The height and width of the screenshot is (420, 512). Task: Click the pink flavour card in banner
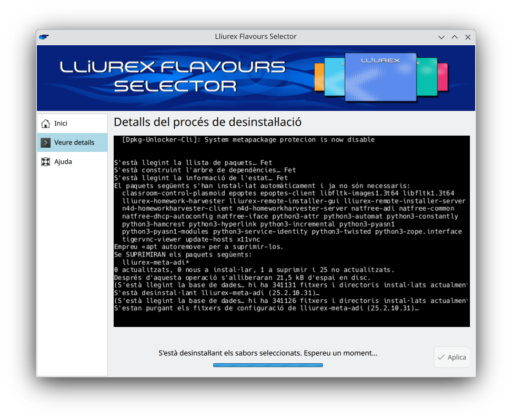pyautogui.click(x=443, y=77)
